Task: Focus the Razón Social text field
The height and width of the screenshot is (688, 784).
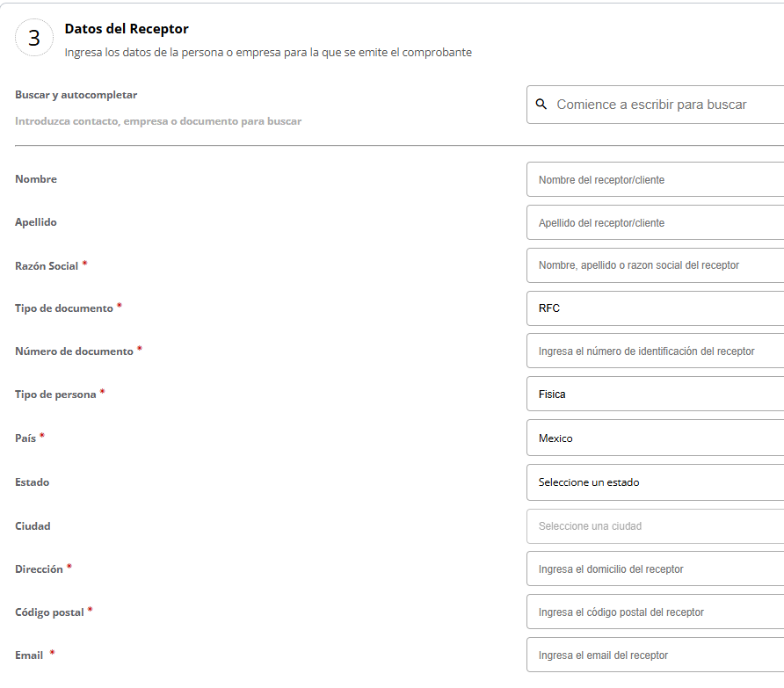Action: point(655,265)
